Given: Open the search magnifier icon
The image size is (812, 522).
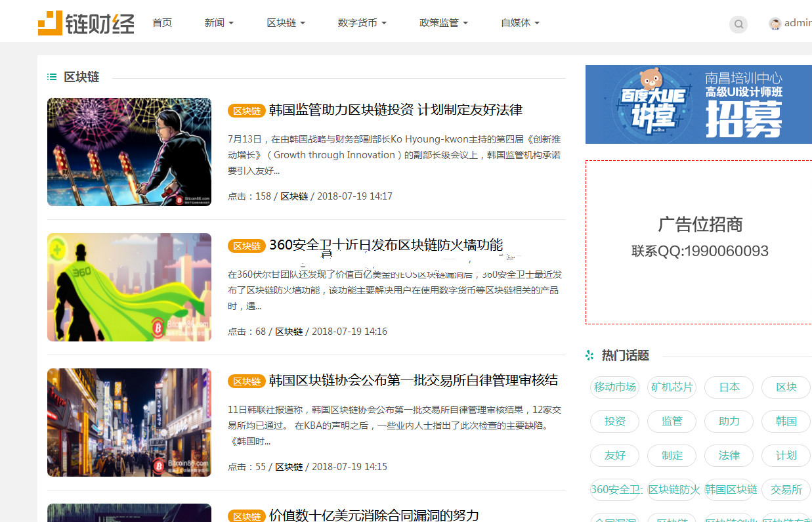Looking at the screenshot, I should click(738, 24).
